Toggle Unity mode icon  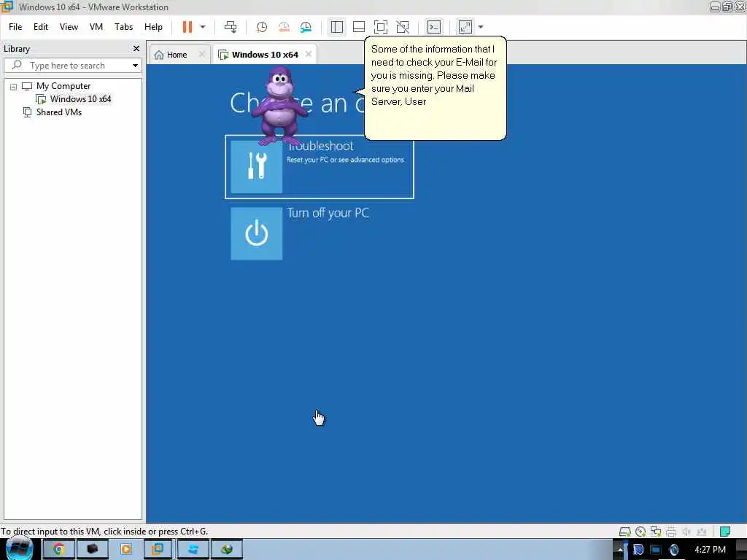point(403,27)
